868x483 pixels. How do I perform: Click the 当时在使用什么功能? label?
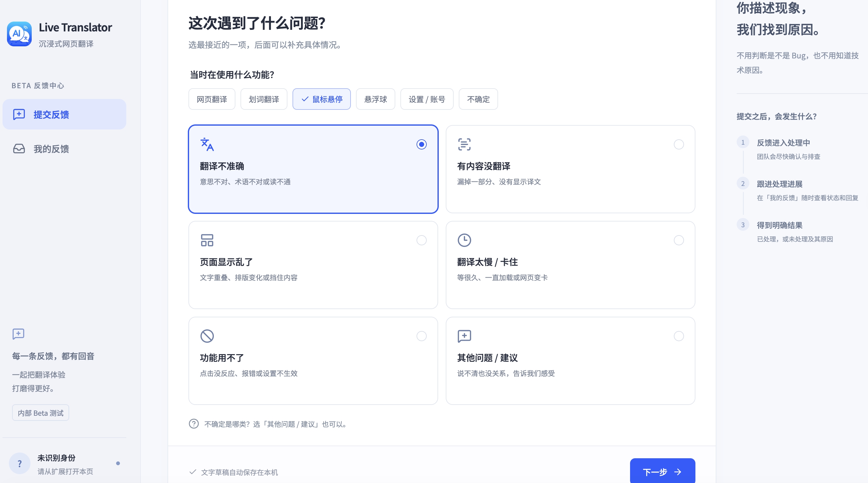[232, 75]
